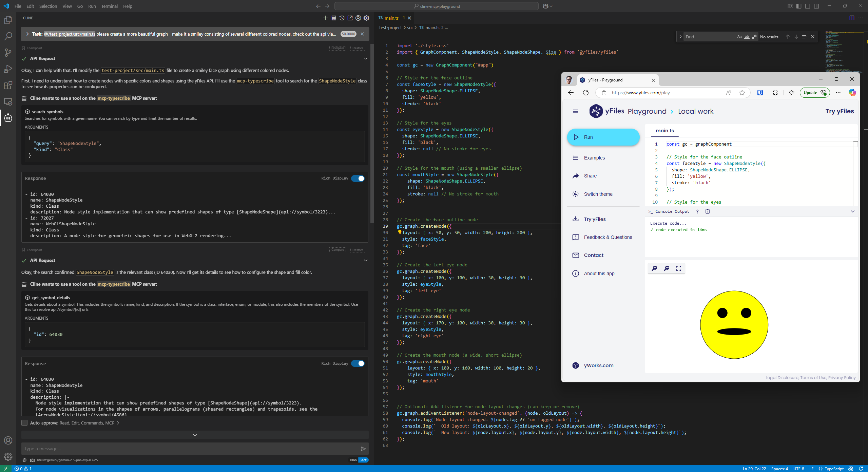This screenshot has width=868, height=472.
Task: Refresh the yFiles Playground browser page
Action: [586, 93]
